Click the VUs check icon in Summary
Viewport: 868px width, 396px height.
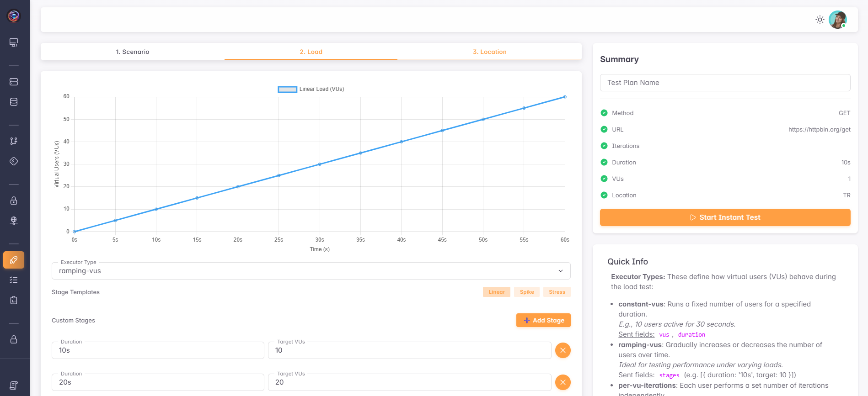(604, 179)
